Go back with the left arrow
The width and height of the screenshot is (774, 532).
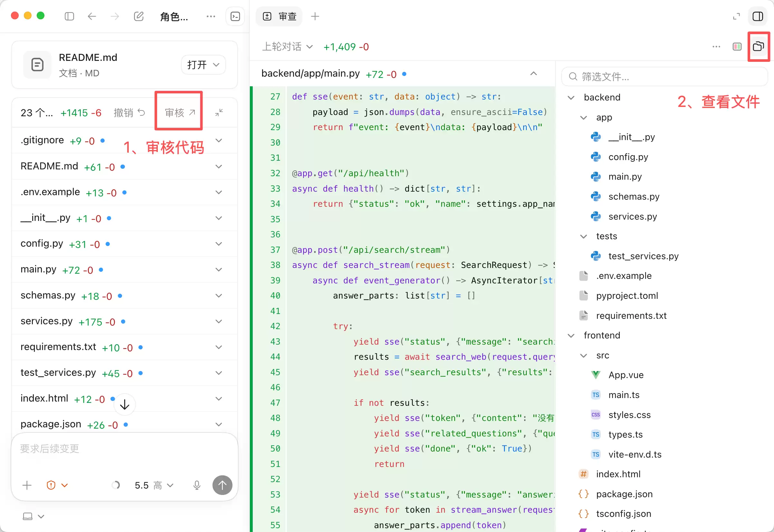click(x=92, y=16)
